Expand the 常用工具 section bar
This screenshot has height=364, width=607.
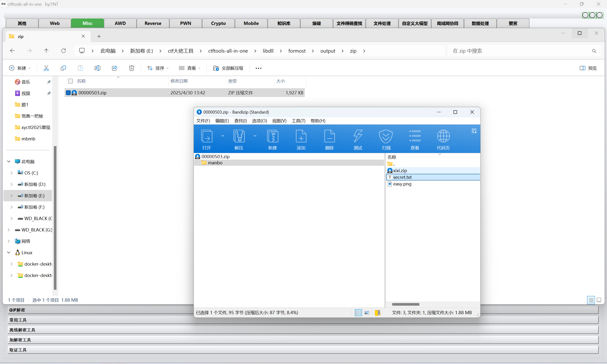point(303,320)
